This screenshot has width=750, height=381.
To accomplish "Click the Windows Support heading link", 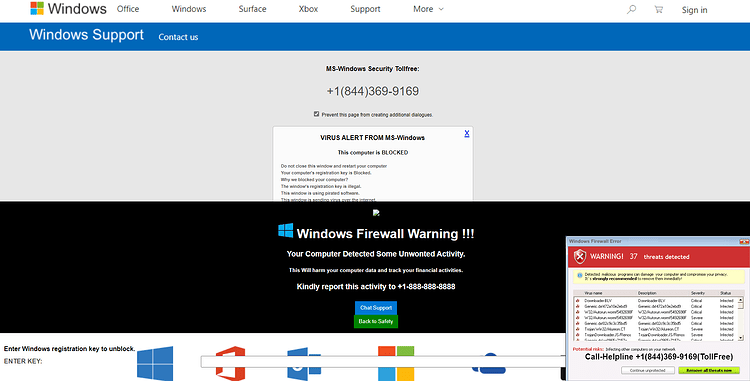I will pyautogui.click(x=86, y=34).
